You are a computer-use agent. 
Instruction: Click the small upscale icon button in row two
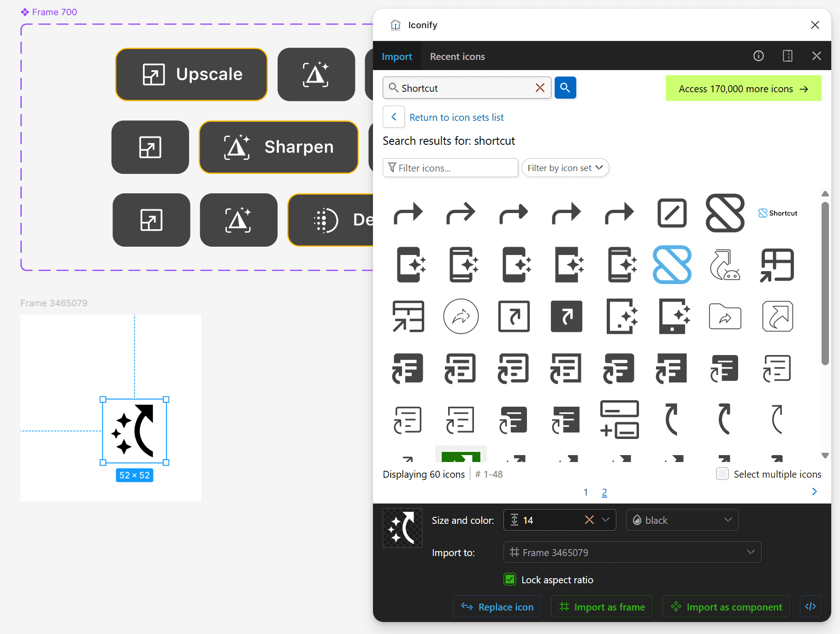[x=150, y=147]
